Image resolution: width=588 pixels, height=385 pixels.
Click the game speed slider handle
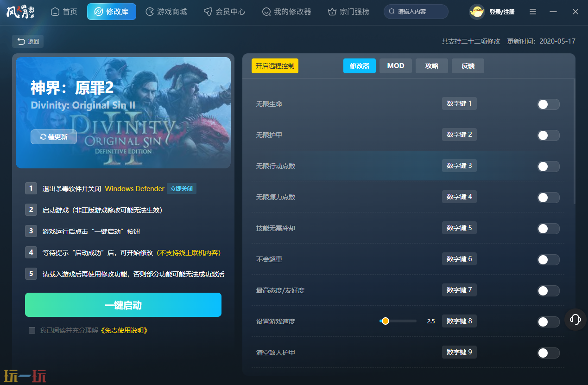pyautogui.click(x=385, y=321)
